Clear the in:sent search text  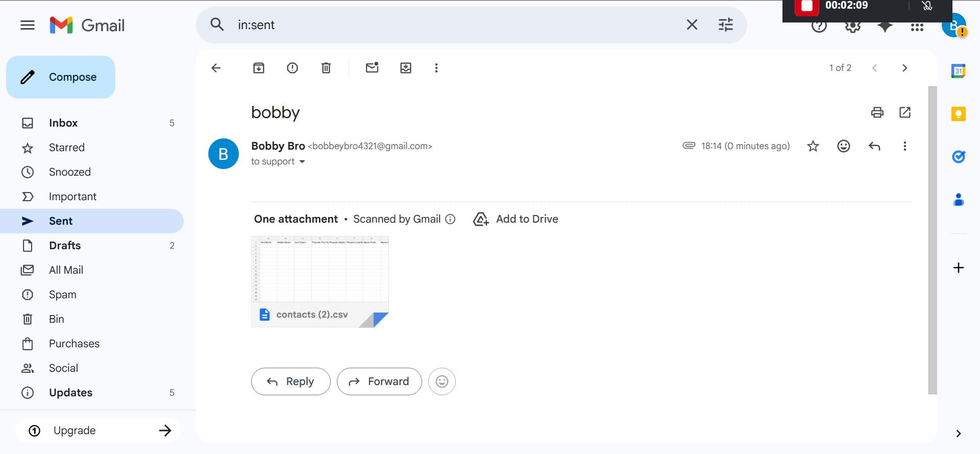point(692,25)
